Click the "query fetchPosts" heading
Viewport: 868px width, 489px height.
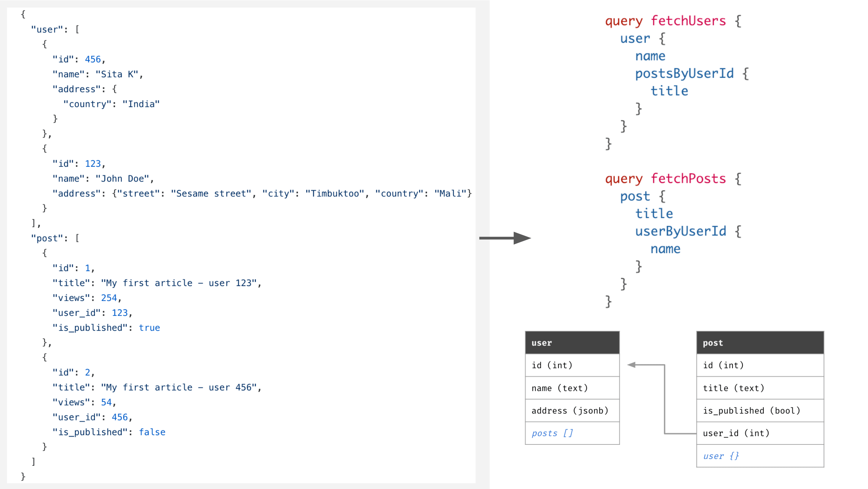(x=665, y=179)
